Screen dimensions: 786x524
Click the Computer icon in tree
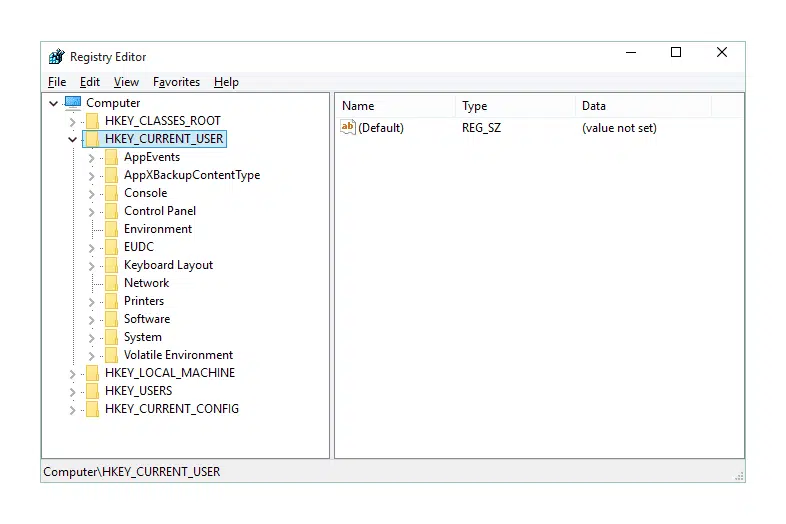pyautogui.click(x=73, y=103)
